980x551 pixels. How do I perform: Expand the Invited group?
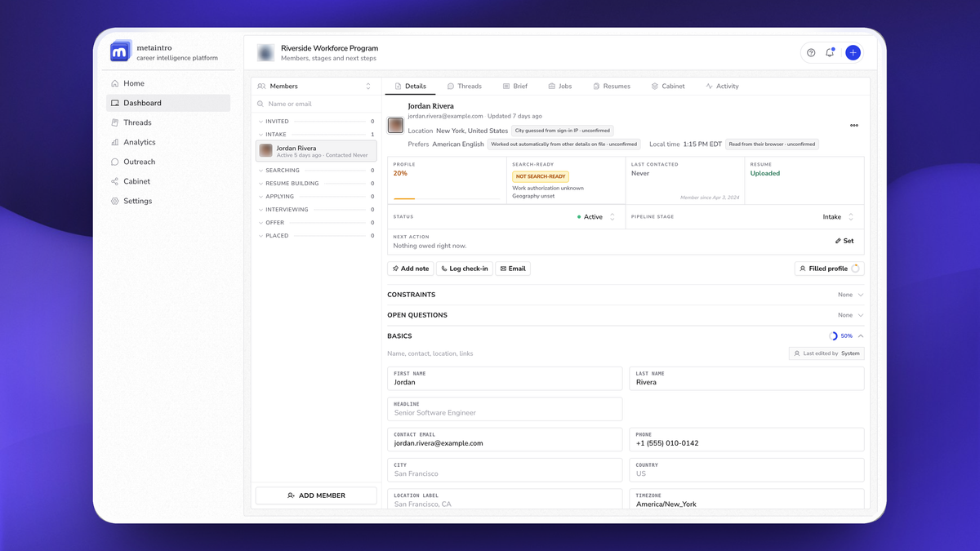click(x=315, y=122)
